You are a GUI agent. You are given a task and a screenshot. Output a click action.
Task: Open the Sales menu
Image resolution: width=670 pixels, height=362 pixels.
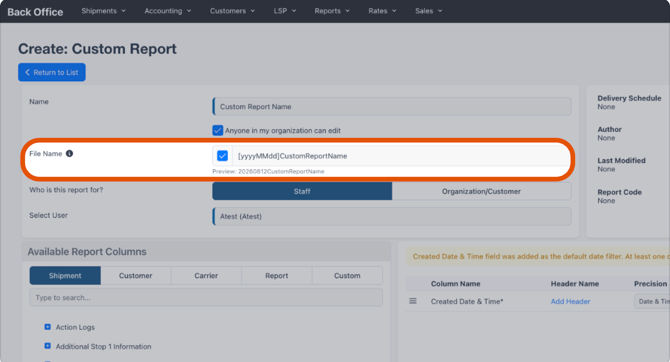click(429, 11)
